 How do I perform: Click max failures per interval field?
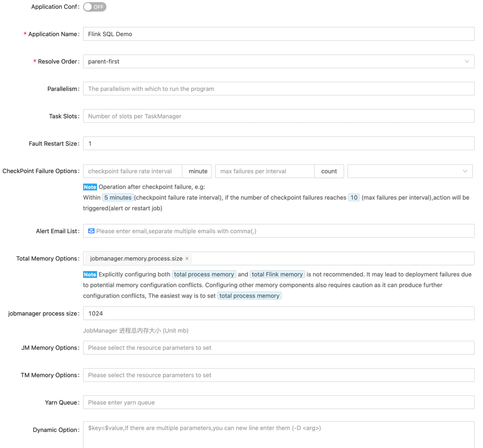(264, 171)
